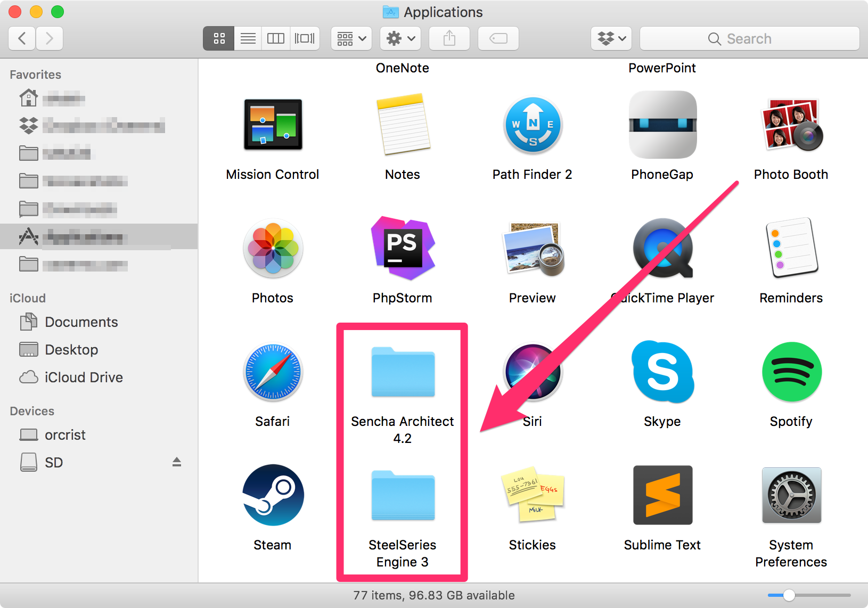Enable Cover Flow view
Screen dimensions: 868x608
[305, 38]
